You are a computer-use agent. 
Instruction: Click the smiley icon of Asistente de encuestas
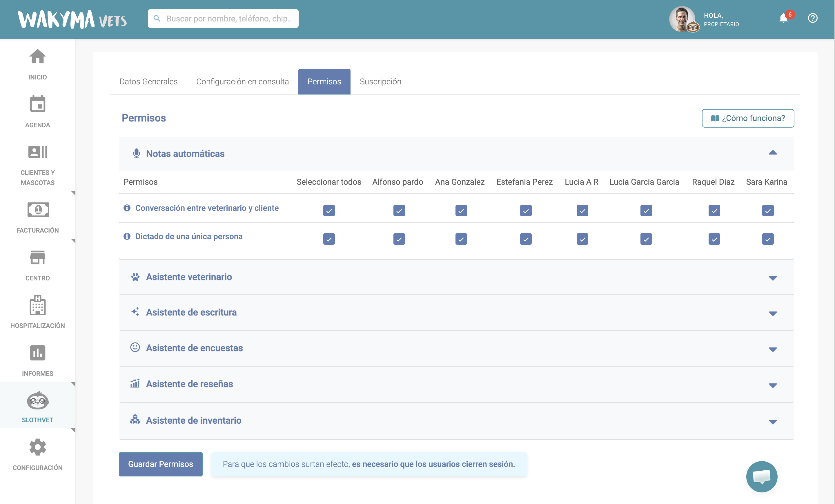tap(135, 347)
